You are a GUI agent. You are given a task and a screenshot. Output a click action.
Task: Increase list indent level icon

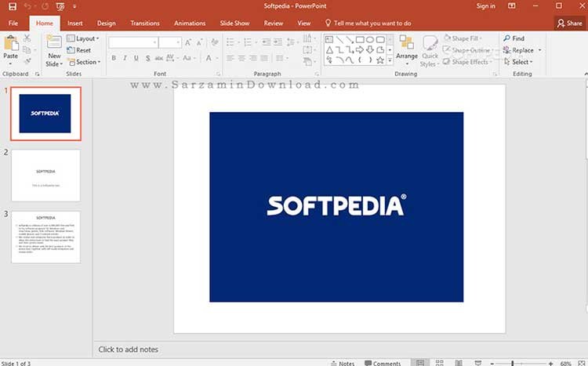point(278,42)
